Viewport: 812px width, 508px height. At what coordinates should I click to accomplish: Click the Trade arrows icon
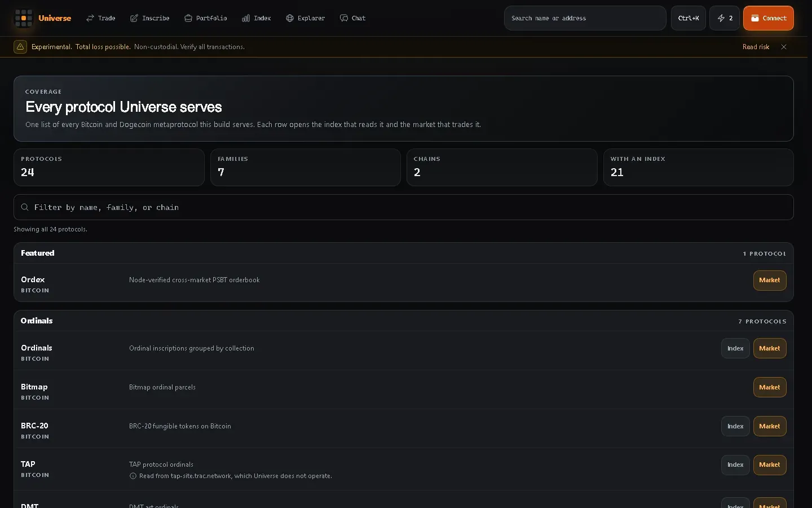pyautogui.click(x=90, y=18)
